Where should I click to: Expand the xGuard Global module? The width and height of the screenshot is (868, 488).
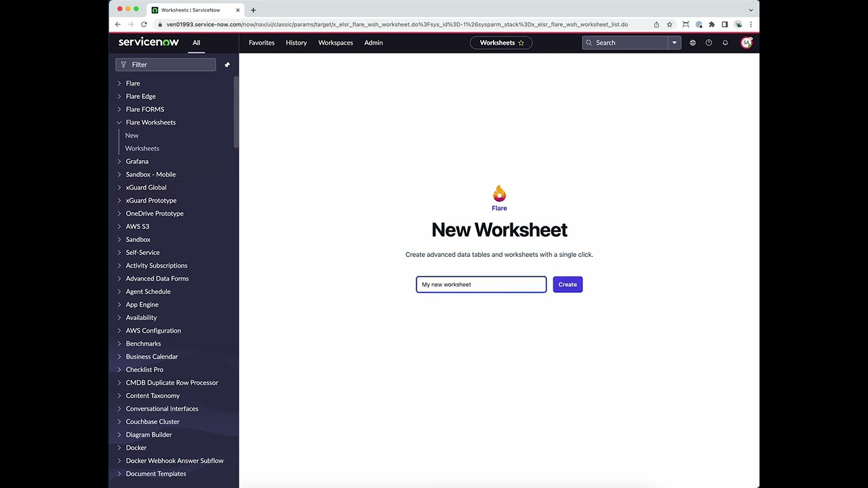pyautogui.click(x=119, y=188)
